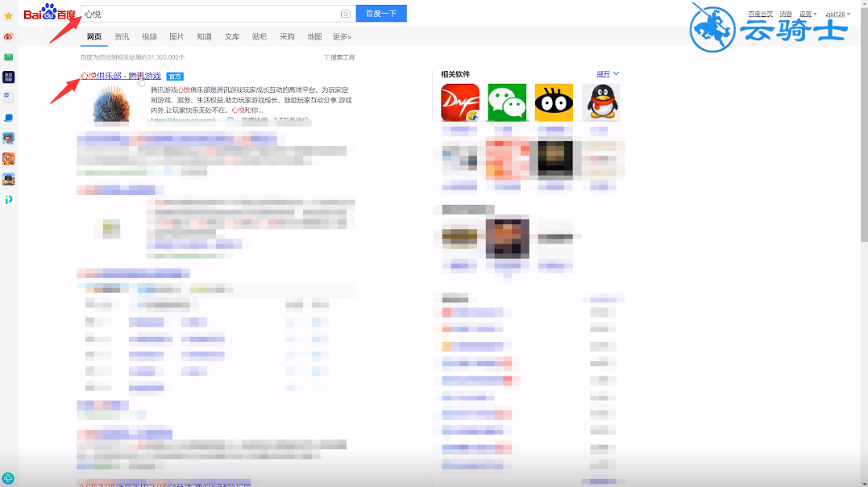Open the DNF app icon in related software
This screenshot has width=868, height=487.
coord(460,102)
